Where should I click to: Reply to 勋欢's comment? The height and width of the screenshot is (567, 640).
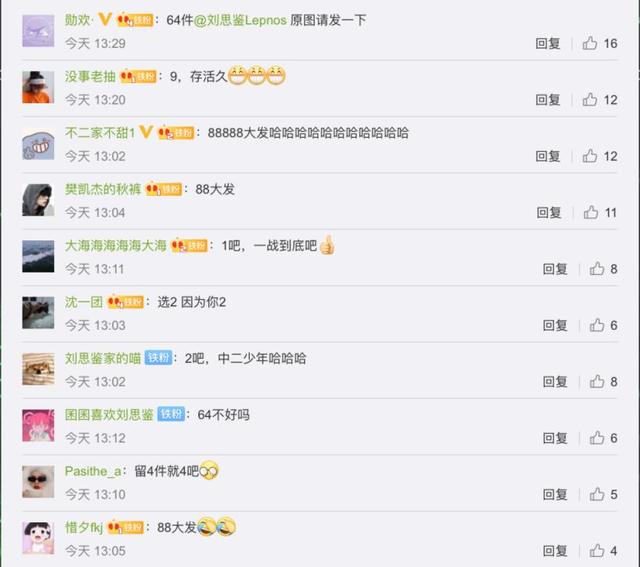coord(548,43)
